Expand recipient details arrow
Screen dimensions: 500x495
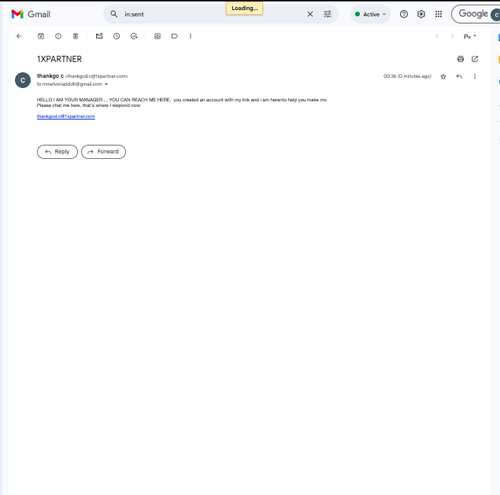106,84
